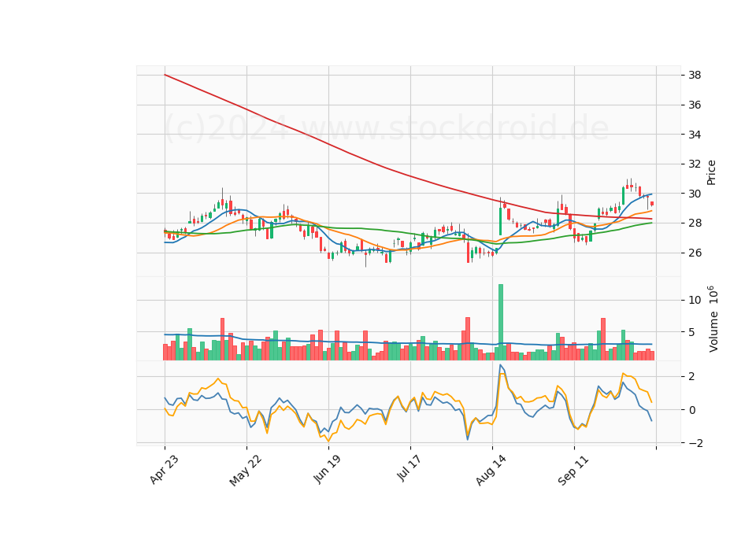This screenshot has height=543, width=756.
Task: Click the 10 tick on the volume axis
Action: coord(695,300)
